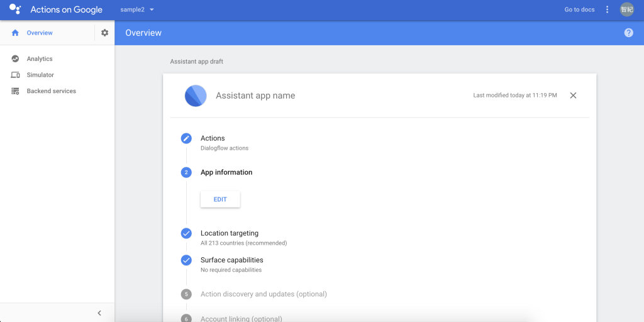Click the Location targeting checkmark icon

point(186,233)
